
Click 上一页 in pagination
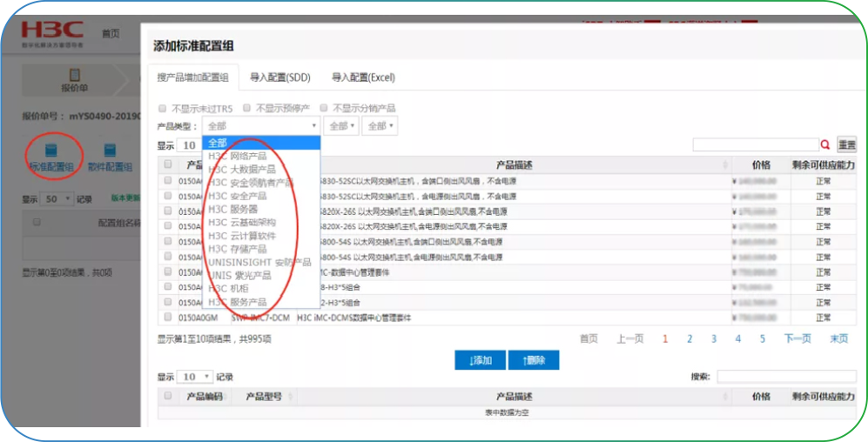[630, 339]
